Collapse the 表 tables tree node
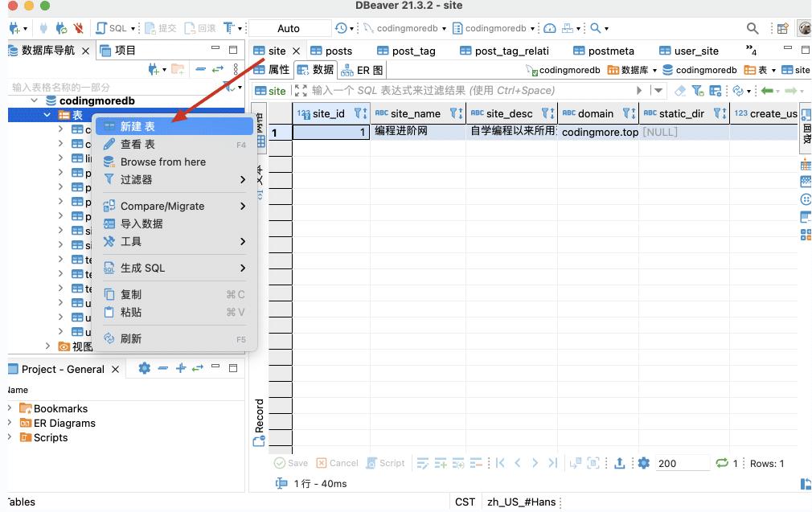The image size is (812, 512). point(47,115)
